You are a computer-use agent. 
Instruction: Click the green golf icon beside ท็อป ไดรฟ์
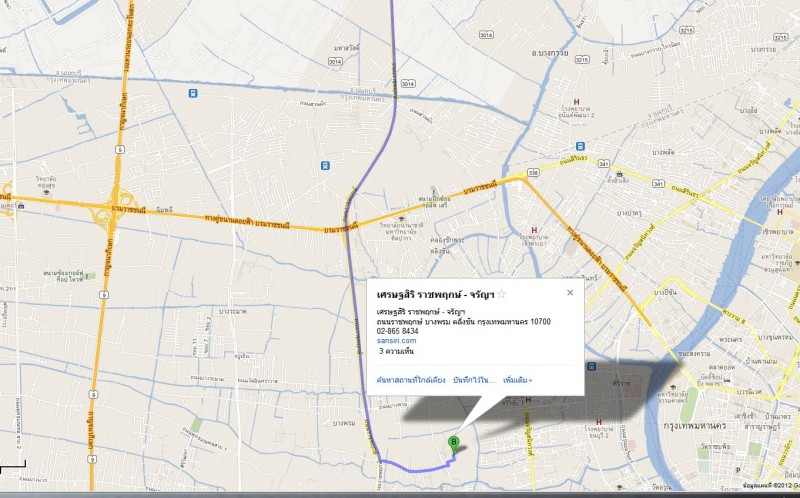[x=90, y=276]
